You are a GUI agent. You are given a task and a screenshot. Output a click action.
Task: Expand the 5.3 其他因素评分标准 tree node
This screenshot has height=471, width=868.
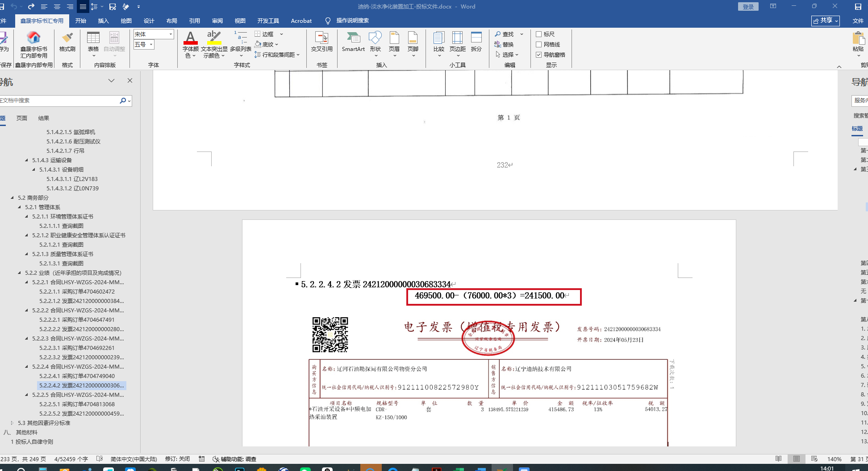12,423
